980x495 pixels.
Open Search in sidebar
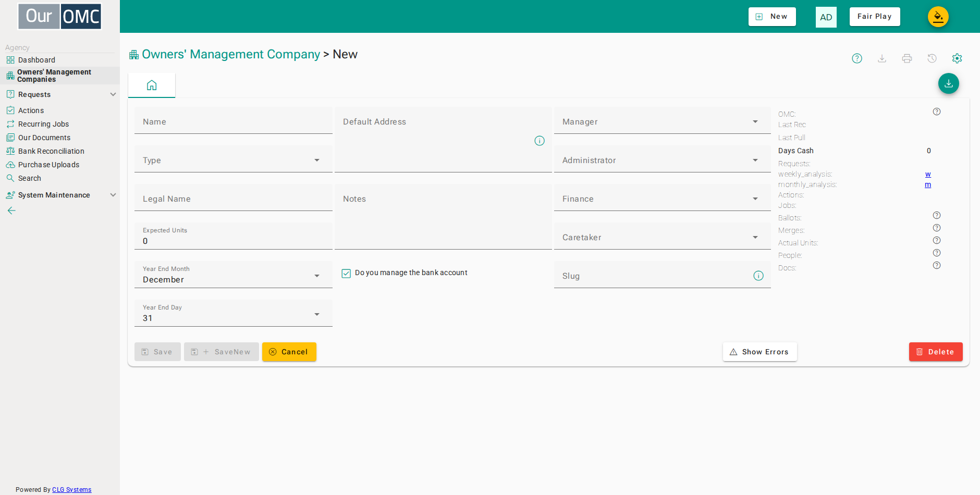point(60,178)
